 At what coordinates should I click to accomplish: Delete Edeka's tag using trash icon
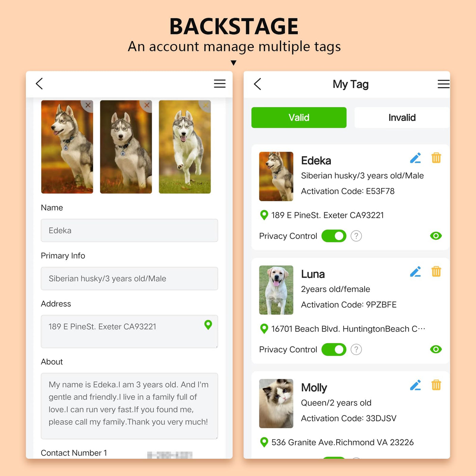coord(436,158)
